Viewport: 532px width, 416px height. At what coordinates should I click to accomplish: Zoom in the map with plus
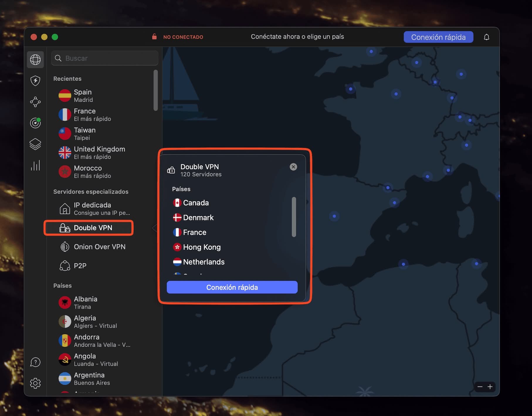pos(490,387)
